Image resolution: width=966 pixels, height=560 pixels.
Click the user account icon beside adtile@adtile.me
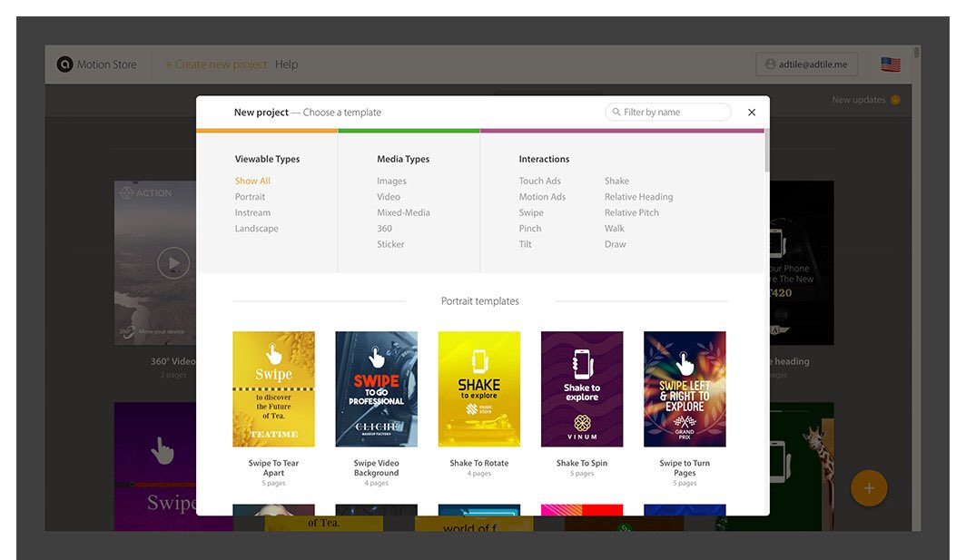pyautogui.click(x=770, y=64)
